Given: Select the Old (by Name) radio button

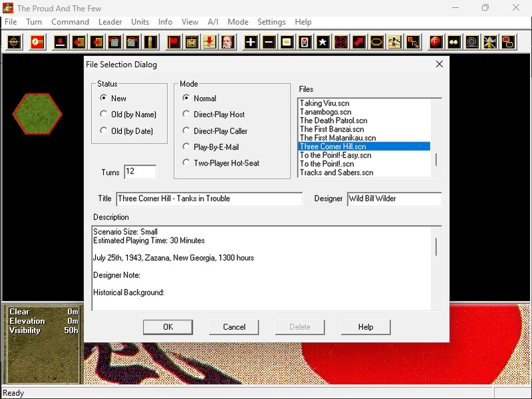Looking at the screenshot, I should [x=104, y=114].
